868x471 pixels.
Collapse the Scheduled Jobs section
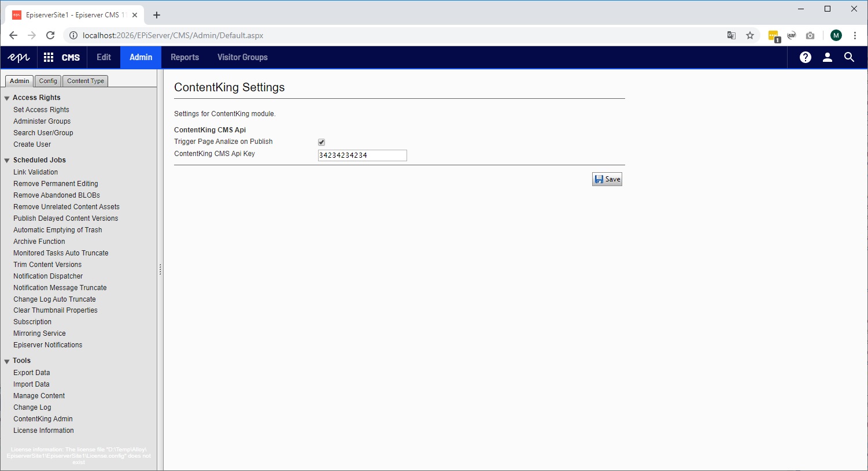pyautogui.click(x=7, y=161)
